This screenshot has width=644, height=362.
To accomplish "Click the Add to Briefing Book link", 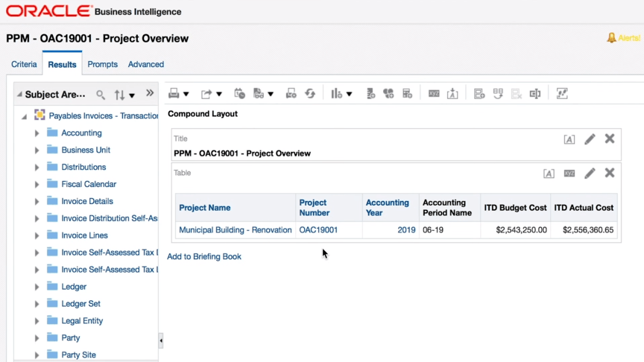I will point(204,256).
